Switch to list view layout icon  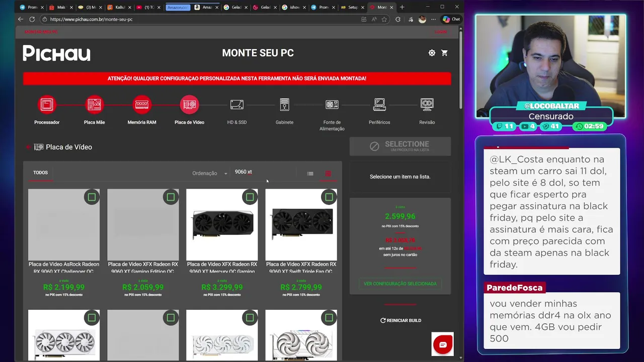(310, 173)
